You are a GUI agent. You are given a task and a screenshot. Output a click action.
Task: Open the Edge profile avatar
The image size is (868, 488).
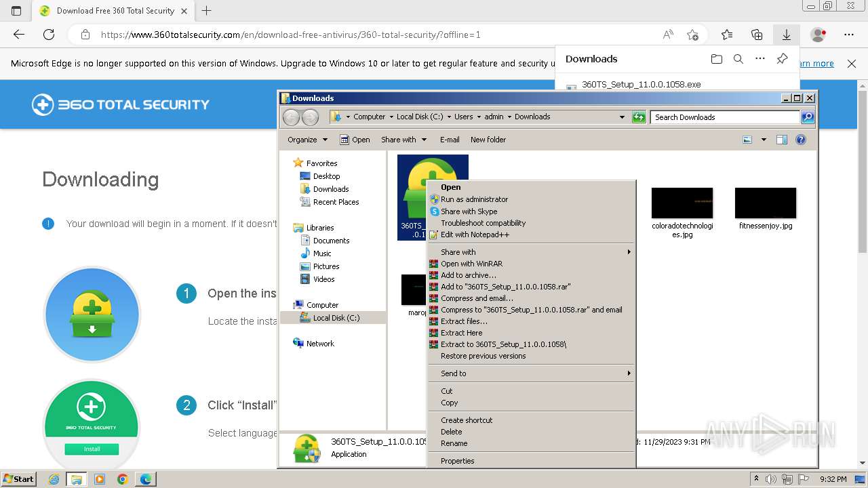tap(818, 35)
